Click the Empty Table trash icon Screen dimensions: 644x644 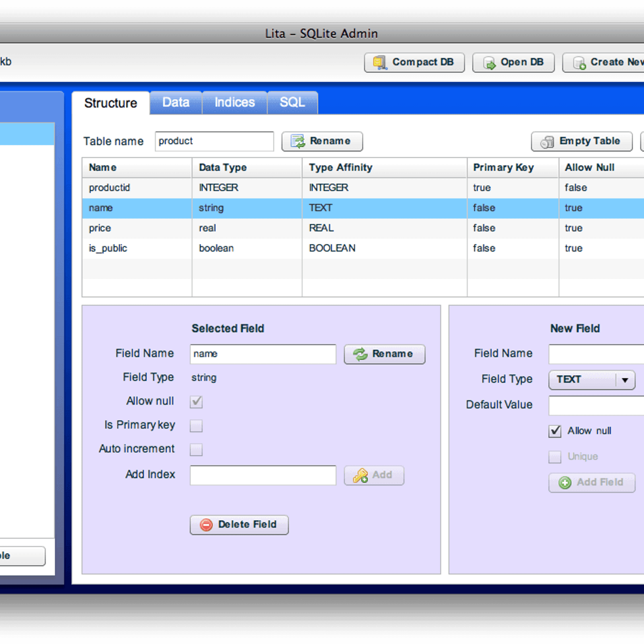547,142
